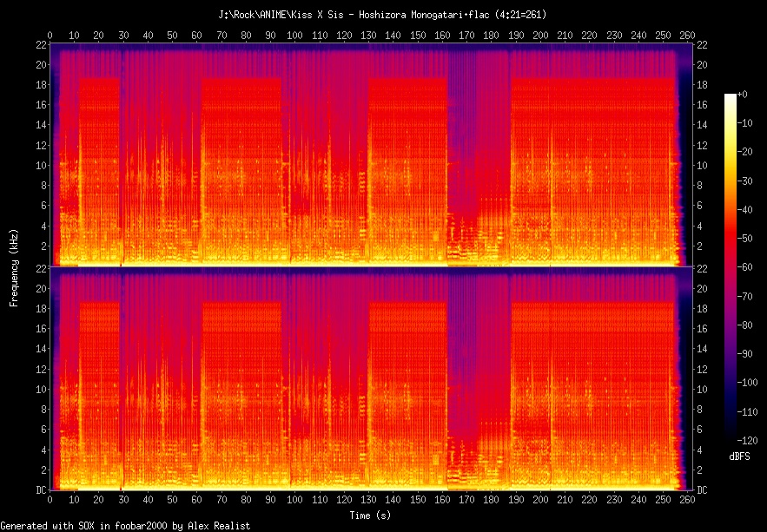The height and width of the screenshot is (532, 767).
Task: Click the "130" tick on top time axis
Action: coord(367,36)
